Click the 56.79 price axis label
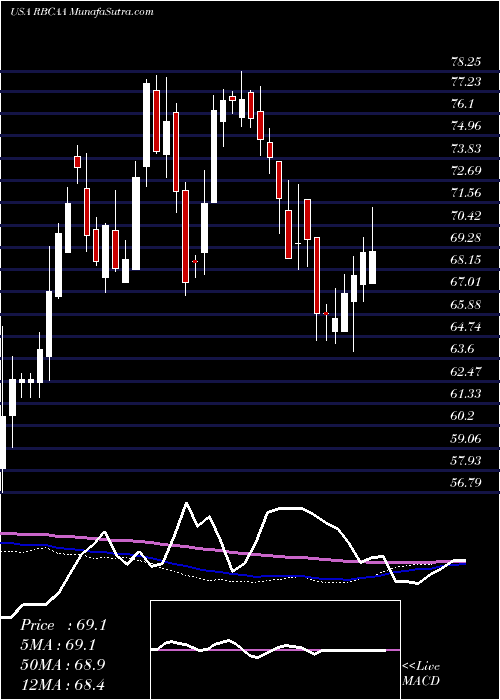 click(467, 483)
